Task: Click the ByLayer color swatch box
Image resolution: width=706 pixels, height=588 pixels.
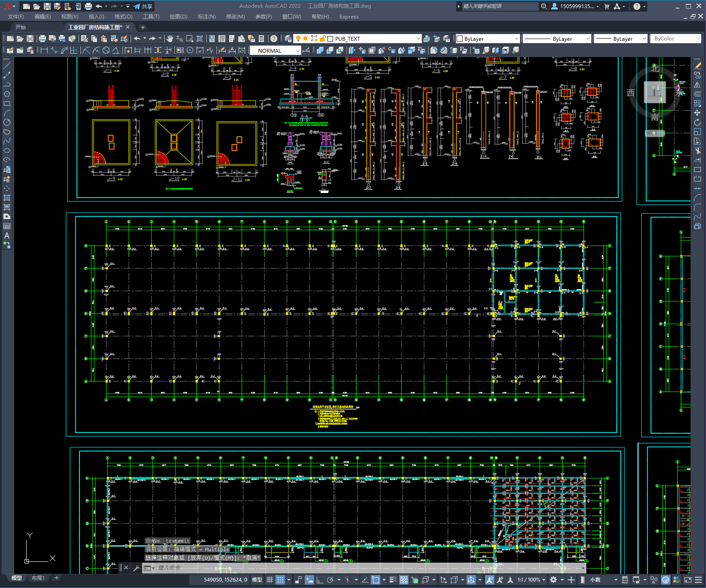Action: (x=460, y=39)
